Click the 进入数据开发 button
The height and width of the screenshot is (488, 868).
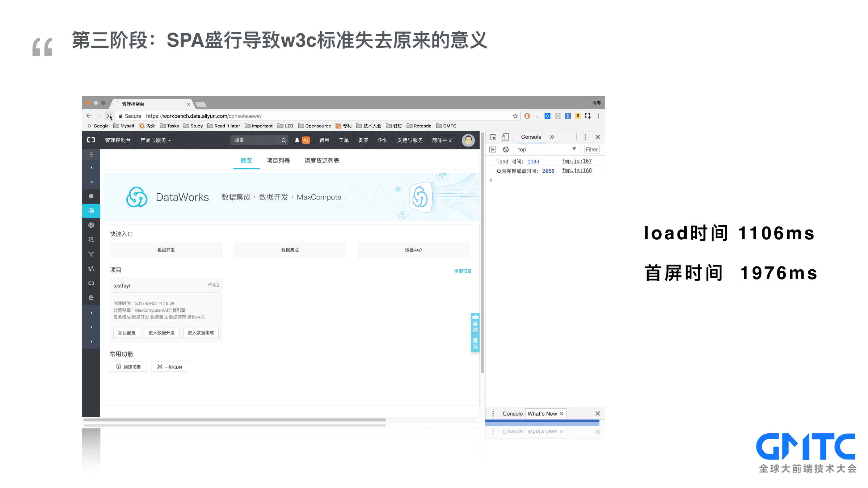pyautogui.click(x=161, y=333)
